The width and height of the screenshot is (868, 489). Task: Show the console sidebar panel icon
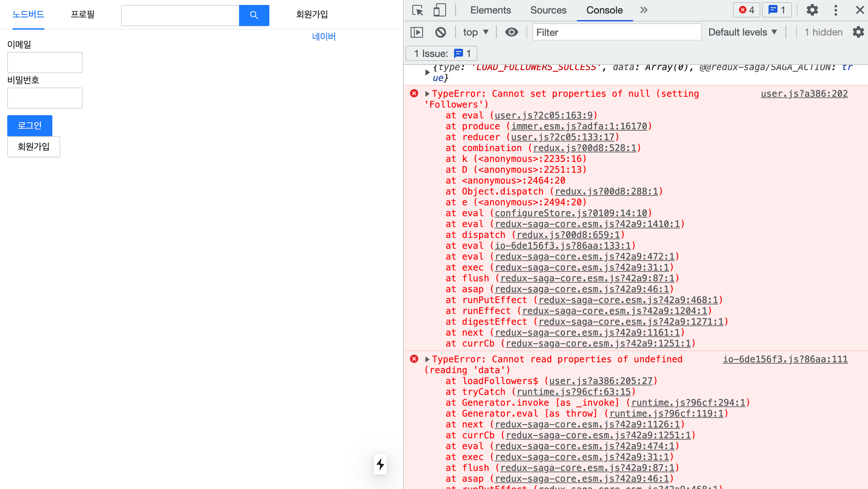[417, 32]
